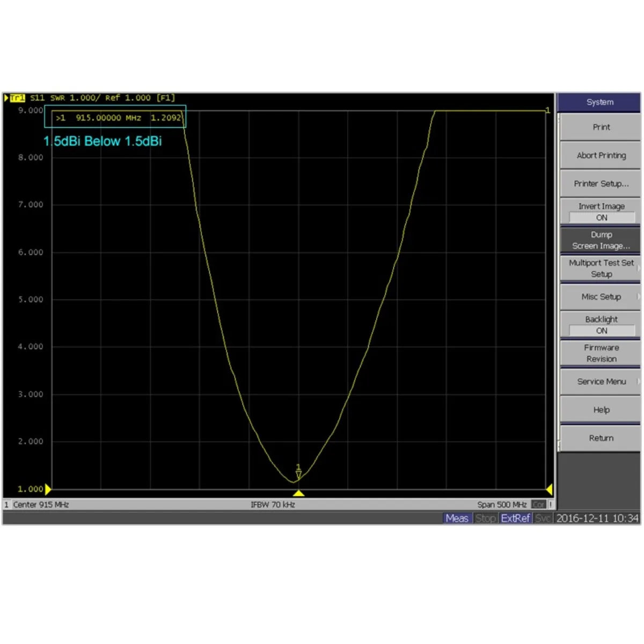Viewport: 644px width, 644px height.
Task: Click the Stop sweep status indicator
Action: [486, 518]
